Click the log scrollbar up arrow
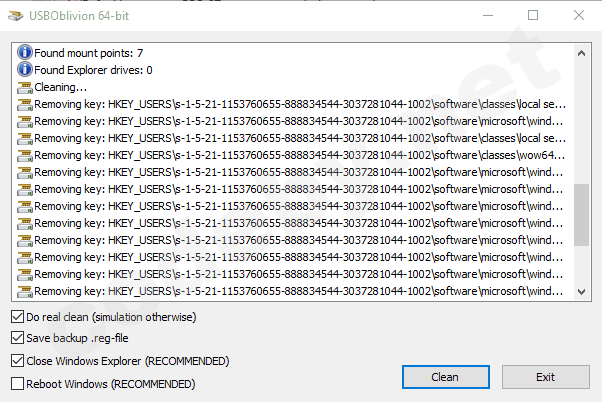 point(581,53)
